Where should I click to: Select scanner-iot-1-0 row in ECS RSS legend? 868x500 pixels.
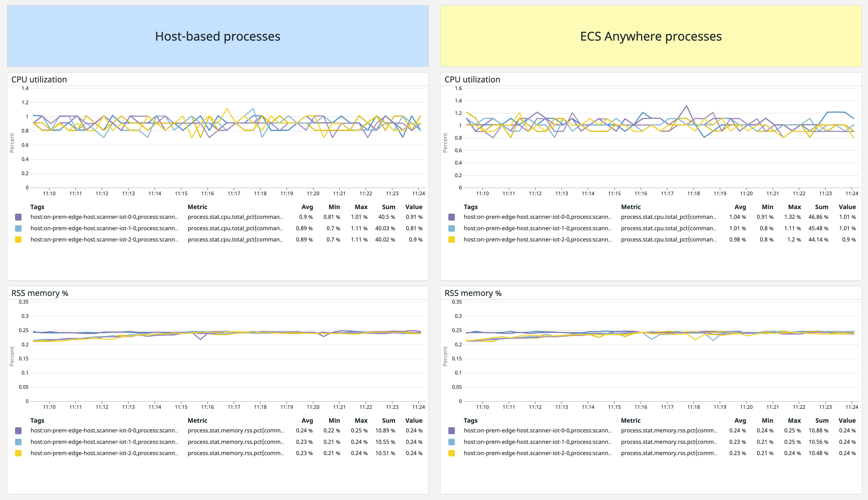(x=537, y=442)
